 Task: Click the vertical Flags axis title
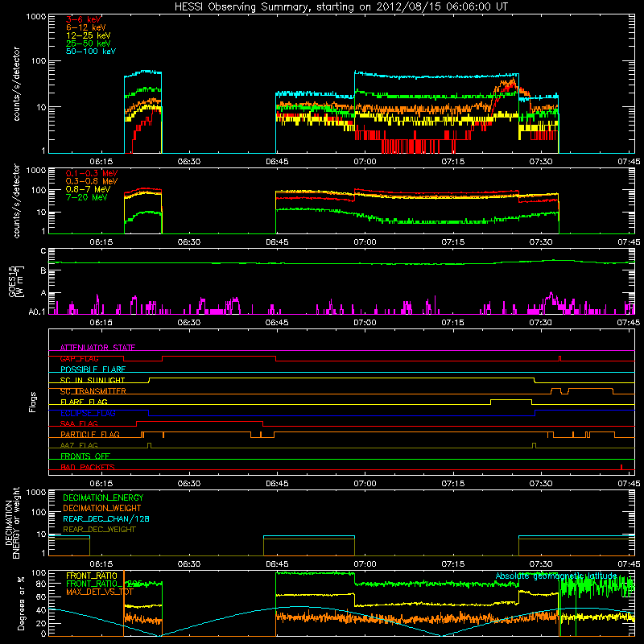[33, 402]
